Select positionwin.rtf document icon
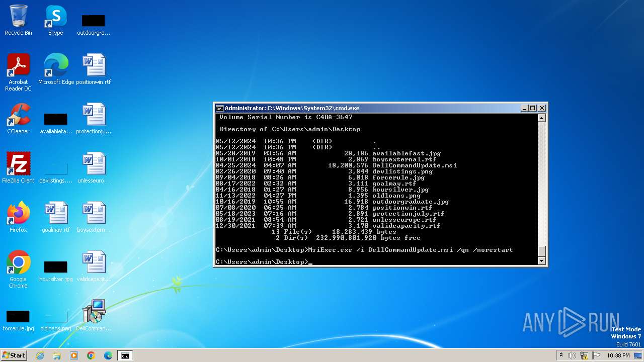The width and height of the screenshot is (644, 362). click(x=94, y=69)
